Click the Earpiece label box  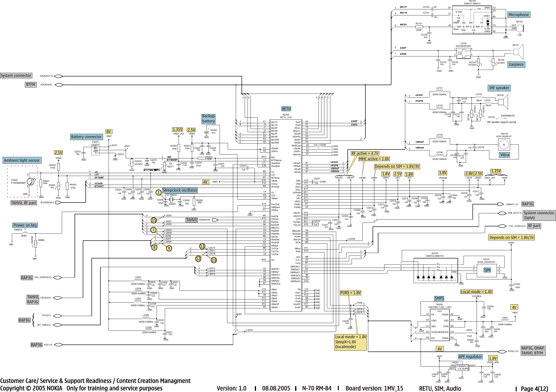(x=516, y=64)
